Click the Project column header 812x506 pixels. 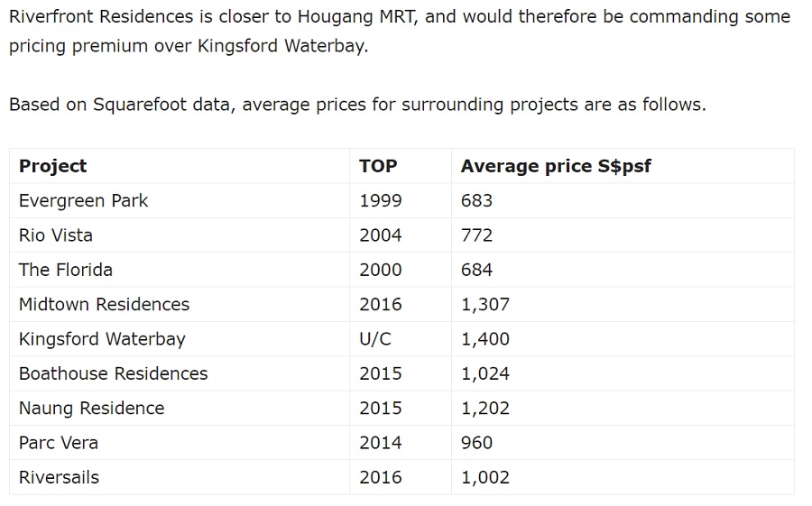(53, 166)
